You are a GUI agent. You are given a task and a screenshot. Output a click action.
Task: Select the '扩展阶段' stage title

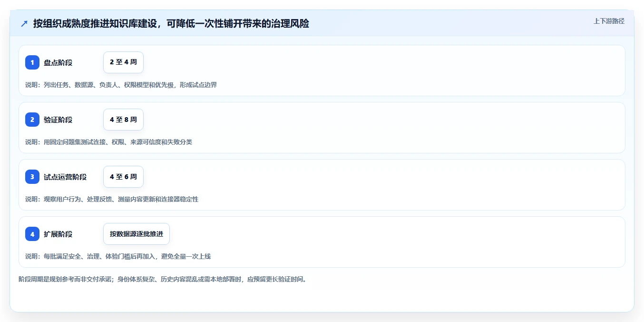click(58, 234)
